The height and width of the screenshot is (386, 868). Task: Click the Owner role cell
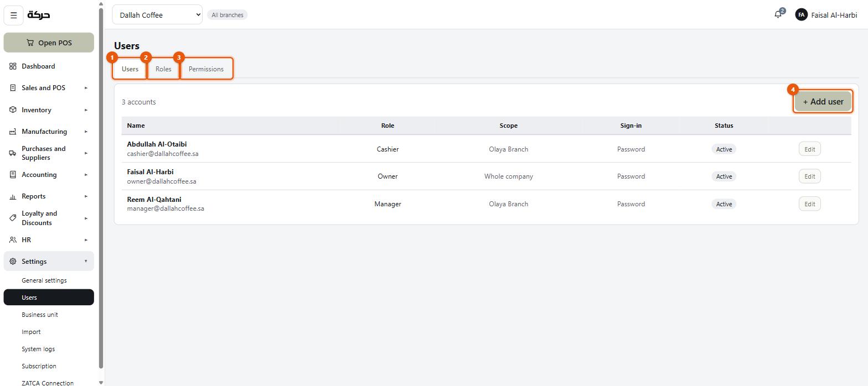point(387,176)
